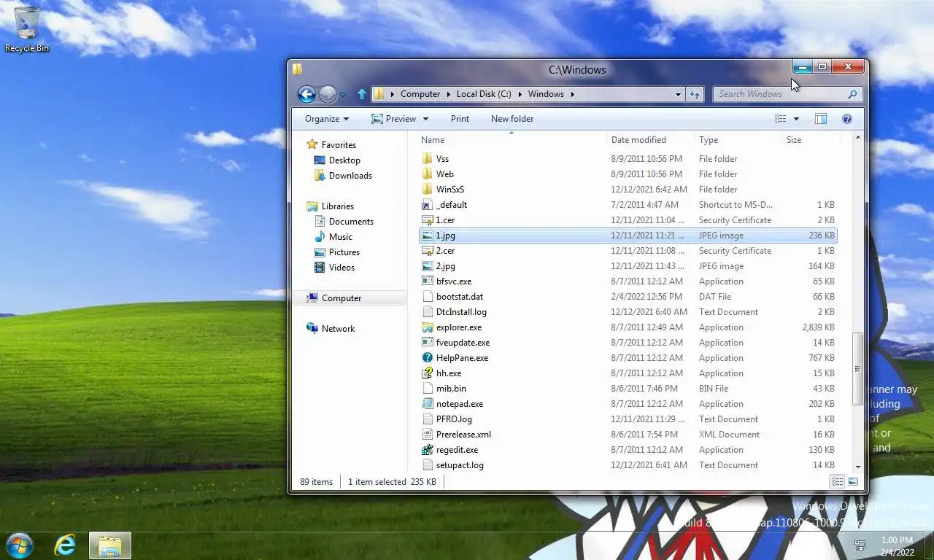Select the Web folder icon
934x560 pixels.
click(x=428, y=174)
